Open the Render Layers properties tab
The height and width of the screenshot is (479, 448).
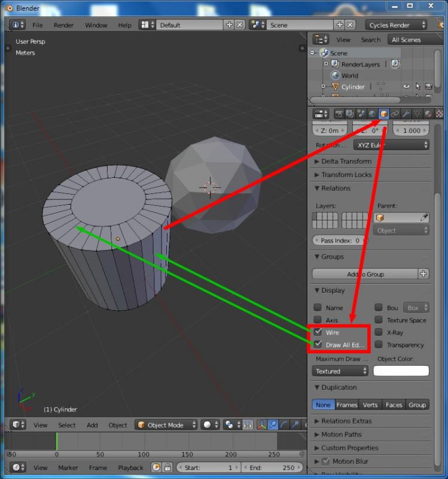tap(350, 114)
